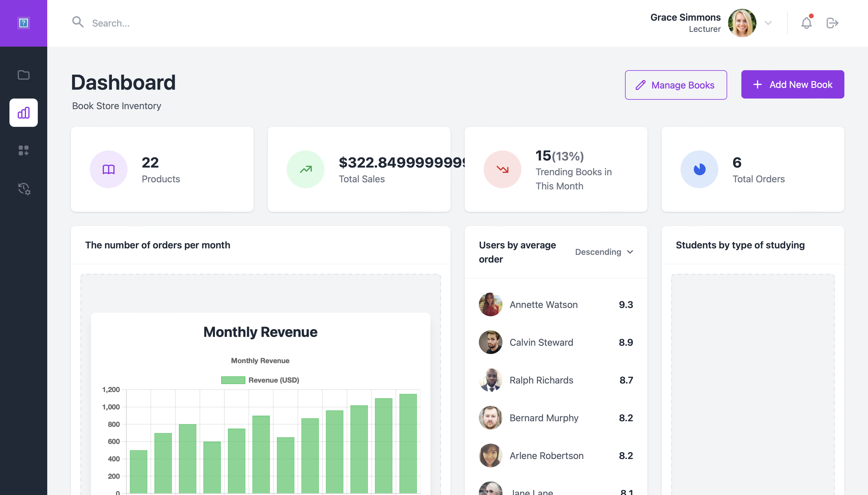Click the 8.7 score for Ralph Richards
Screen dimensions: 868x495
626,380
